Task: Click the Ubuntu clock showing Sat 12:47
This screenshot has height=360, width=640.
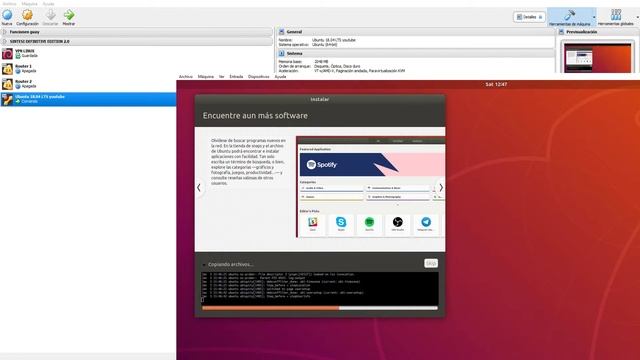Action: click(496, 84)
